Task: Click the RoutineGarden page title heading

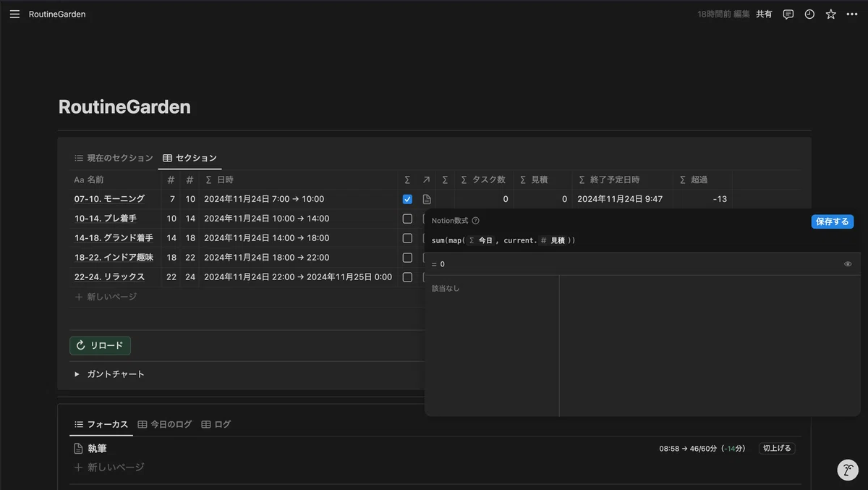Action: pos(124,107)
